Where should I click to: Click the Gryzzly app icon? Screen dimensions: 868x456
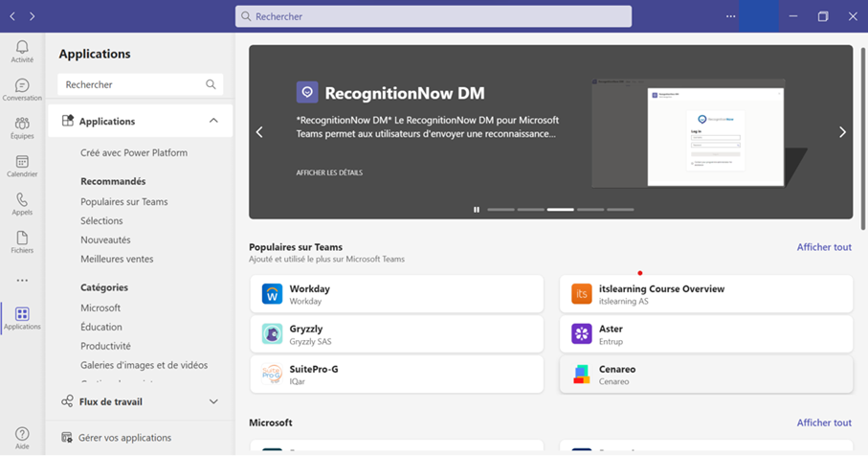pyautogui.click(x=272, y=334)
